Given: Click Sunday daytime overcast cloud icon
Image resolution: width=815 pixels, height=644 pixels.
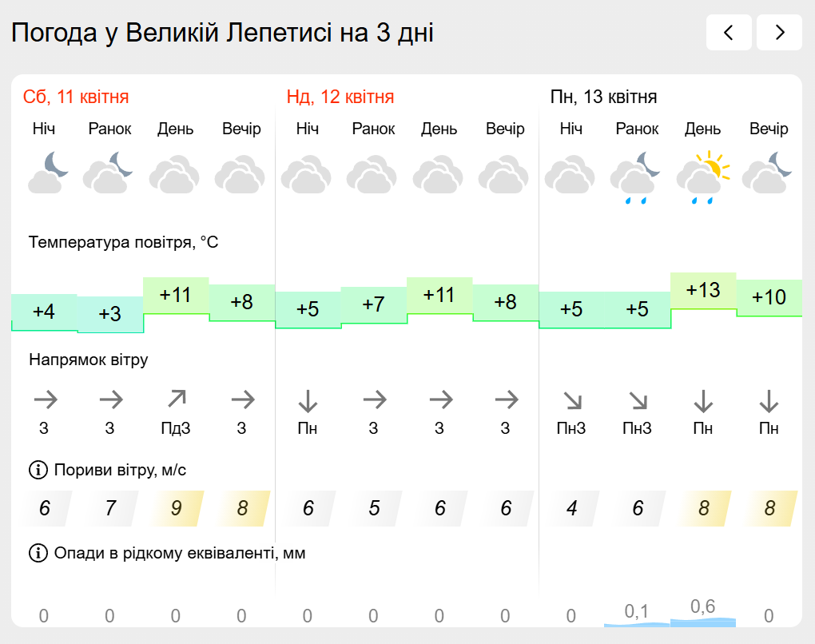Looking at the screenshot, I should pyautogui.click(x=439, y=173).
